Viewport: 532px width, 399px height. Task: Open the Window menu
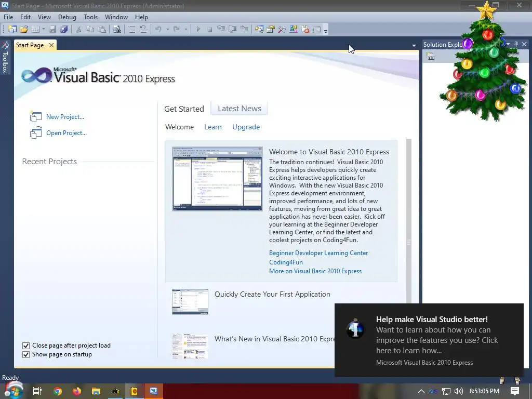pyautogui.click(x=116, y=17)
